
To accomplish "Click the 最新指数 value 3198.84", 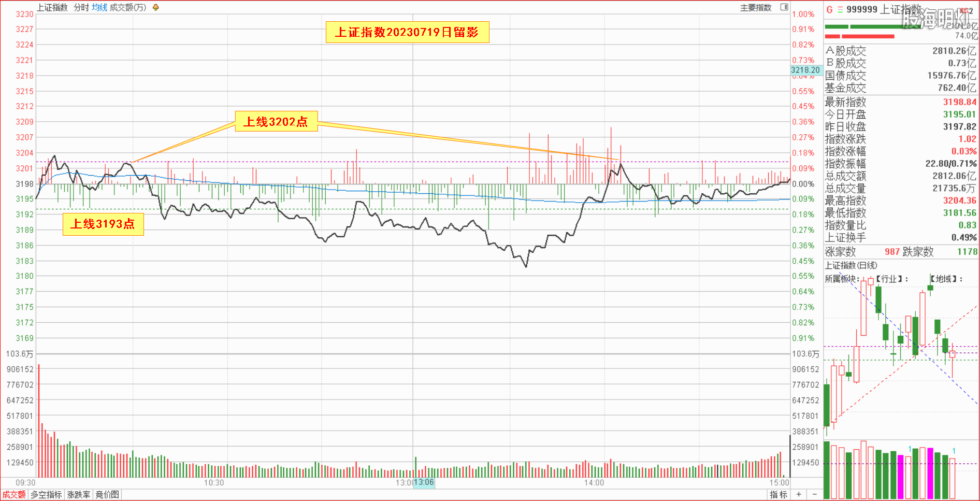I will pos(959,102).
